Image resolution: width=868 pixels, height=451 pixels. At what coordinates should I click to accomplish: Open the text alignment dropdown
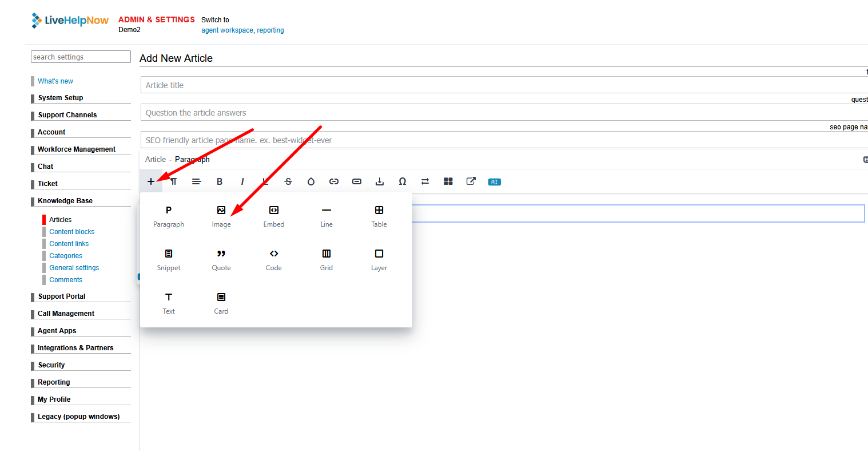(197, 181)
